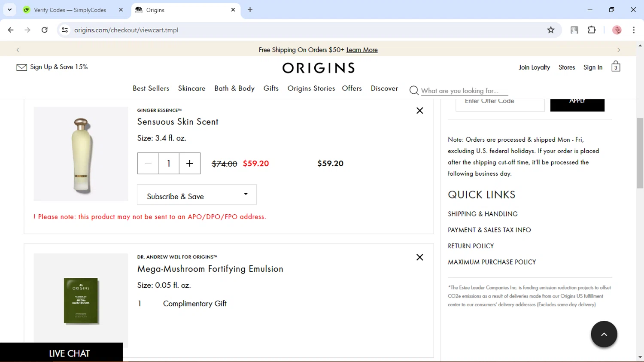Screen dimensions: 644x362
Task: Click Join Loyalty link
Action: [534, 67]
